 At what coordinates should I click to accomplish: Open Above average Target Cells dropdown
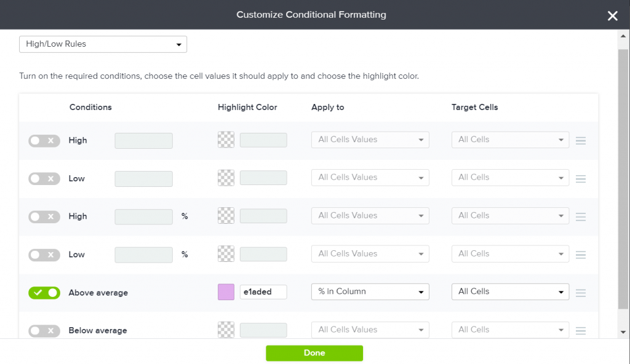tap(510, 291)
